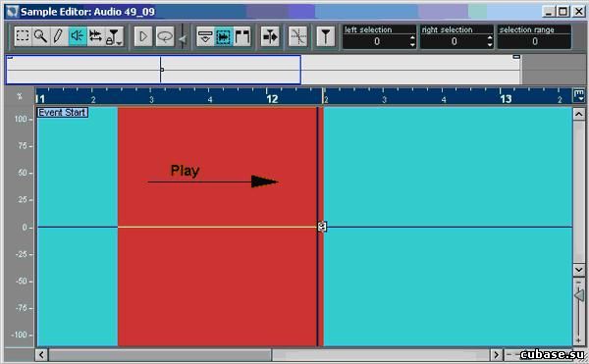Click the Event Start marker label
Screen dimensions: 589x364
63,112
